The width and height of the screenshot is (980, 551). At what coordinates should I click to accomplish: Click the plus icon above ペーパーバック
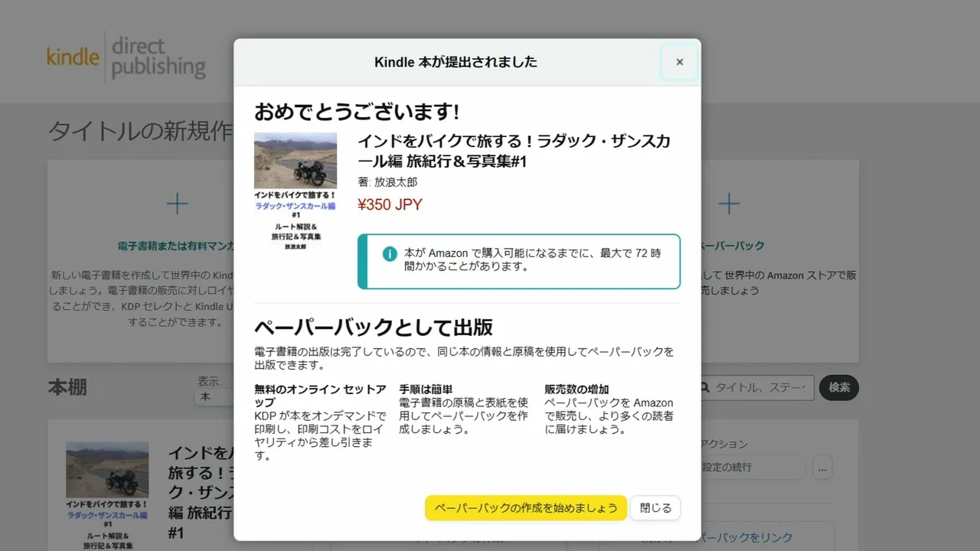729,204
